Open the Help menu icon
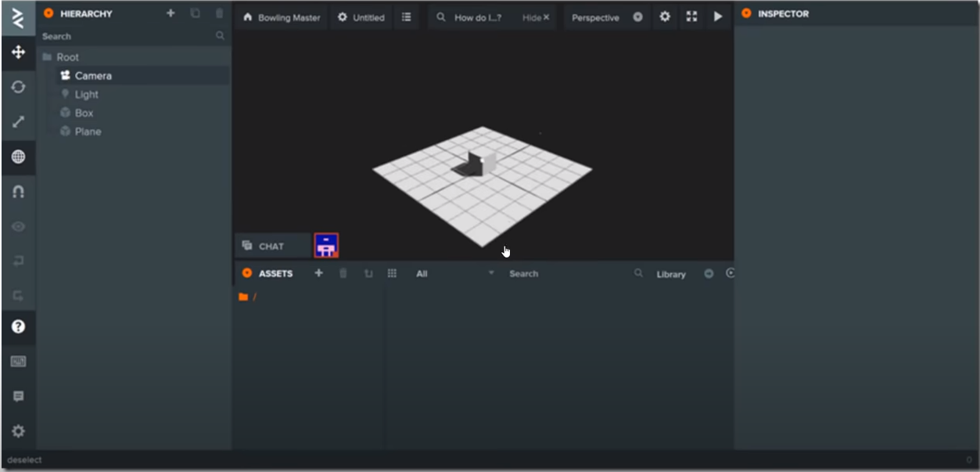The width and height of the screenshot is (980, 472). tap(17, 327)
